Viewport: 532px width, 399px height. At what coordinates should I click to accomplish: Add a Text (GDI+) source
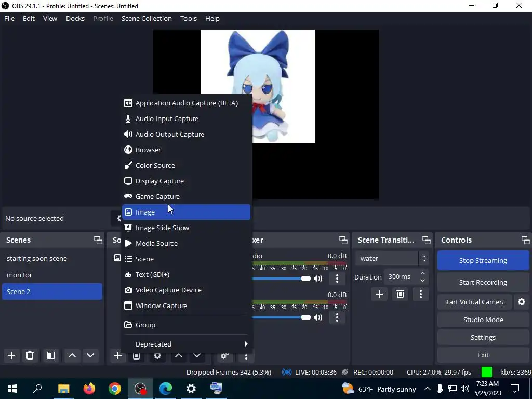(x=186, y=274)
